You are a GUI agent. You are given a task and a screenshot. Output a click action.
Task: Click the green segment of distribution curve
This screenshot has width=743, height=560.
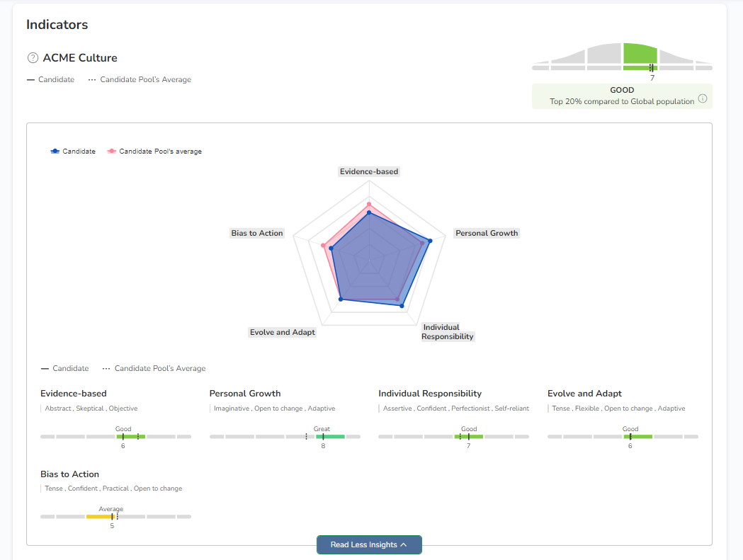coord(640,54)
